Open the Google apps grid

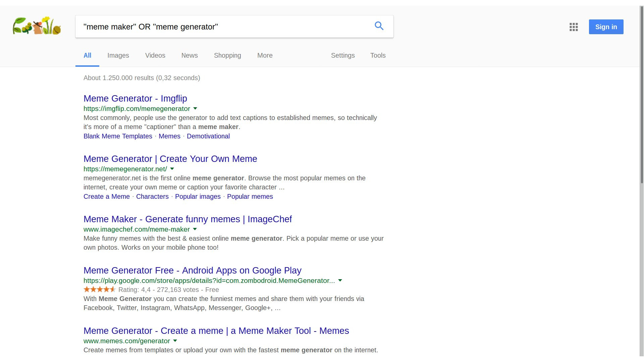(x=574, y=27)
